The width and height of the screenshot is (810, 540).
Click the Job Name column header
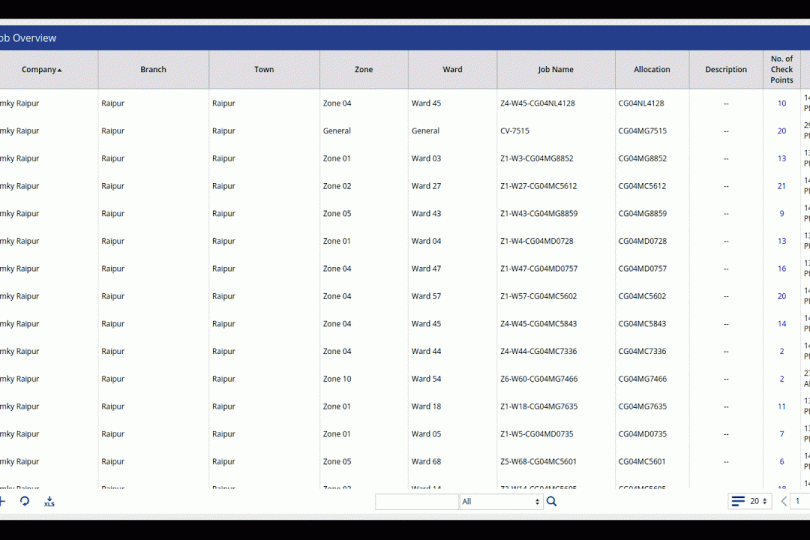pos(556,70)
